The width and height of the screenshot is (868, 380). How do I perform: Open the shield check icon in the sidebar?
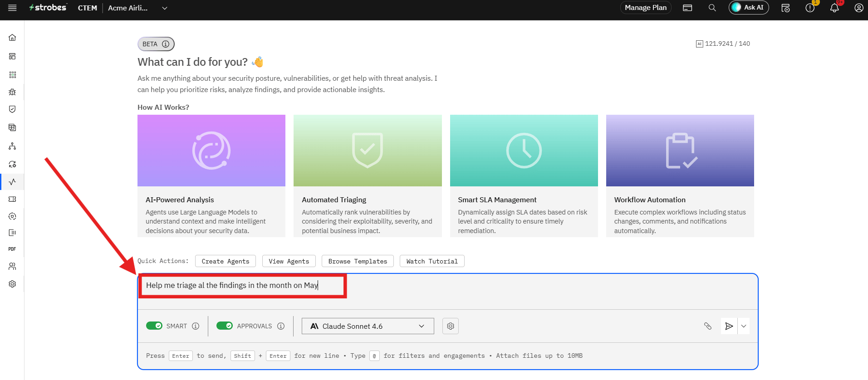(12, 109)
